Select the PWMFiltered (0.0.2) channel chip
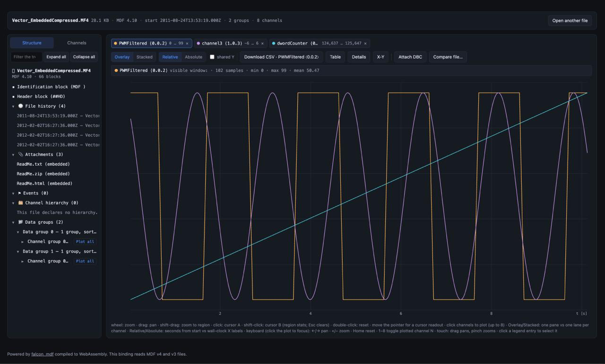 [x=151, y=43]
